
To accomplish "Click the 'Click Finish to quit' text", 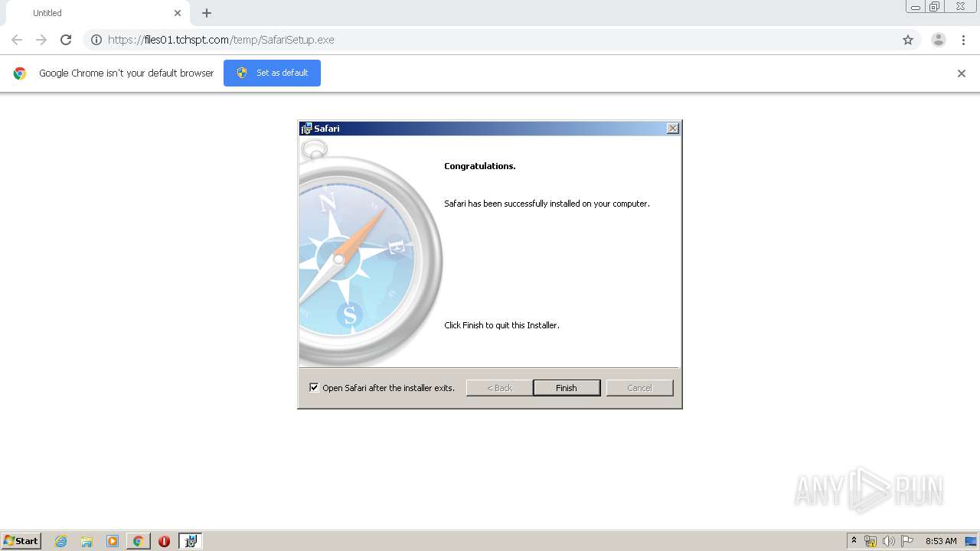I will 501,325.
